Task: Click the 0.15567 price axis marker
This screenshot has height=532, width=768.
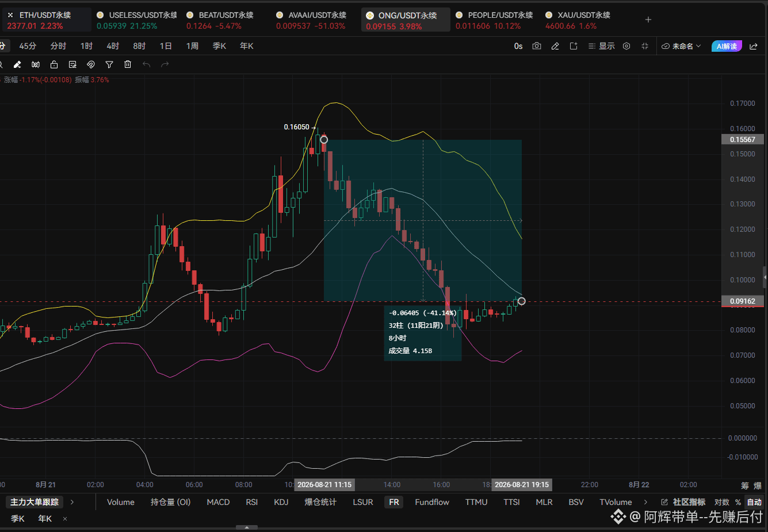Action: (x=743, y=139)
